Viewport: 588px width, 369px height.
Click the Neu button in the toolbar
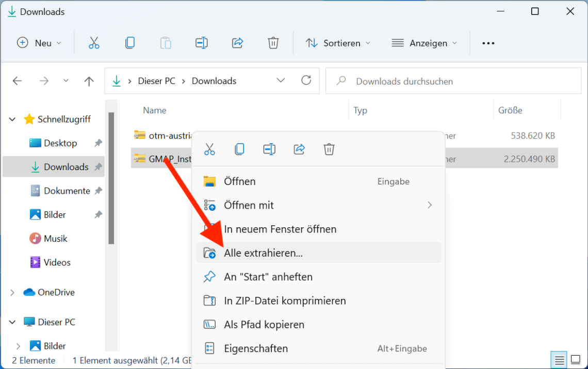(x=39, y=43)
